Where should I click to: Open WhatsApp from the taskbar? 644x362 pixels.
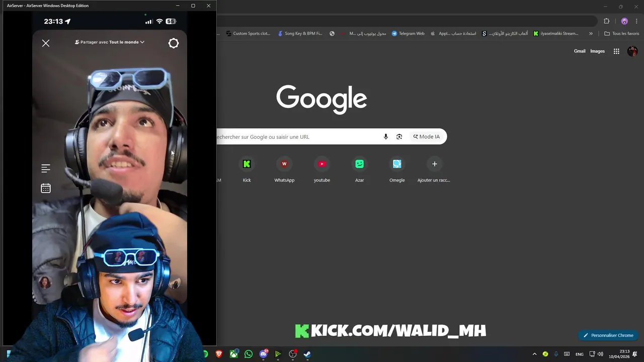click(249, 354)
